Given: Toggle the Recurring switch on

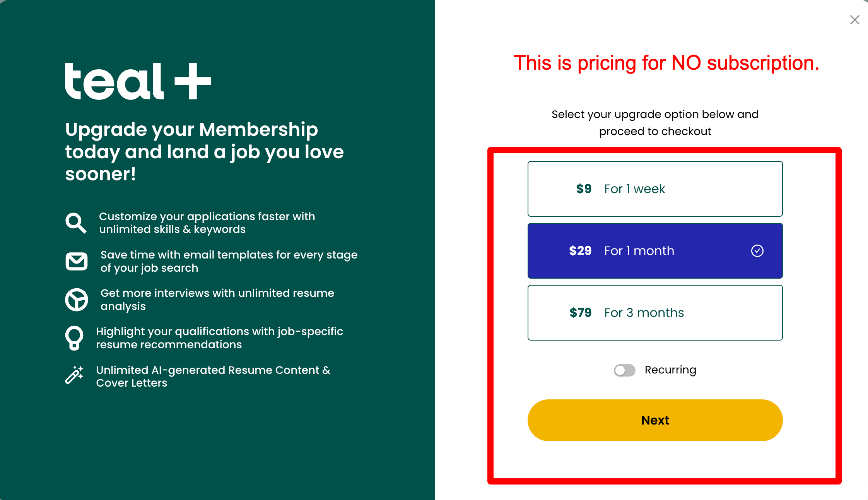Looking at the screenshot, I should [x=624, y=370].
